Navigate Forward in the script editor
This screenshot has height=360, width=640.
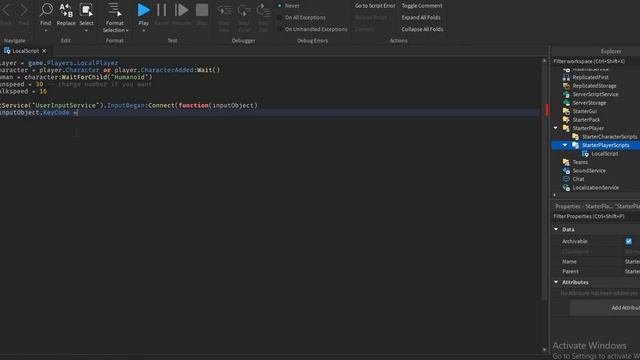[x=24, y=10]
